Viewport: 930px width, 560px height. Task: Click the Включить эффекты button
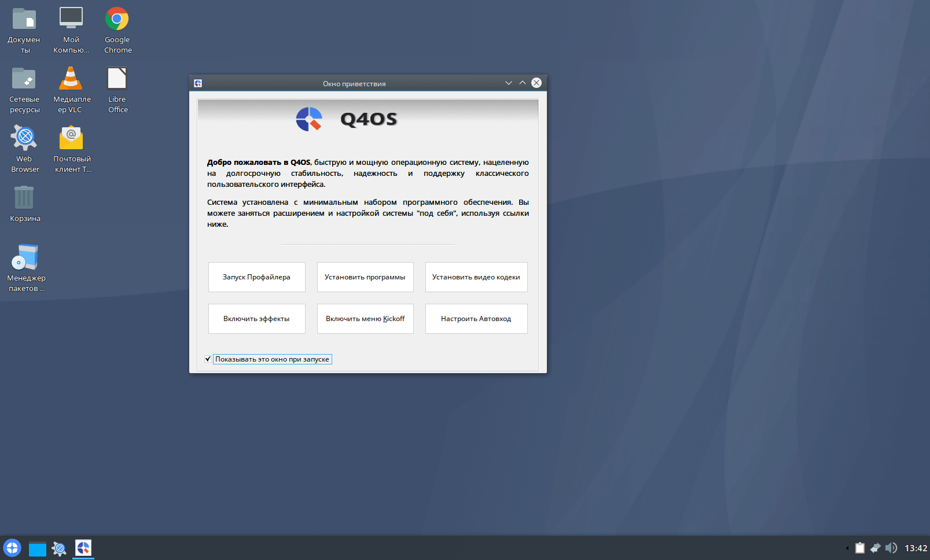point(257,319)
